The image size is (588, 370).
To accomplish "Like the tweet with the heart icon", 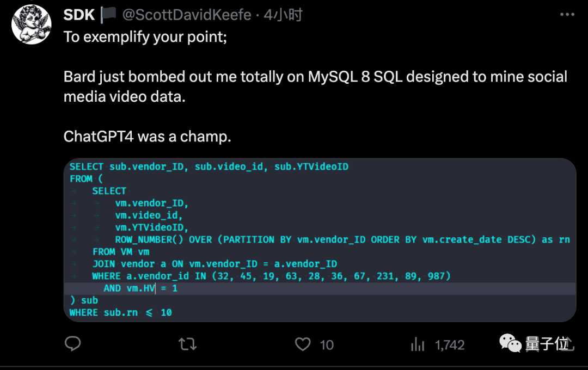I will (303, 344).
